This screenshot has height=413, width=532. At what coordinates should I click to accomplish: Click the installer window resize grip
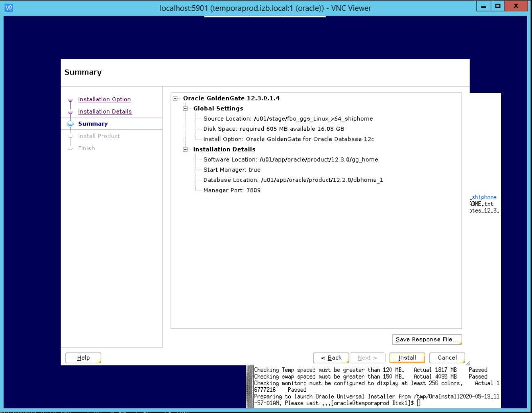click(467, 363)
